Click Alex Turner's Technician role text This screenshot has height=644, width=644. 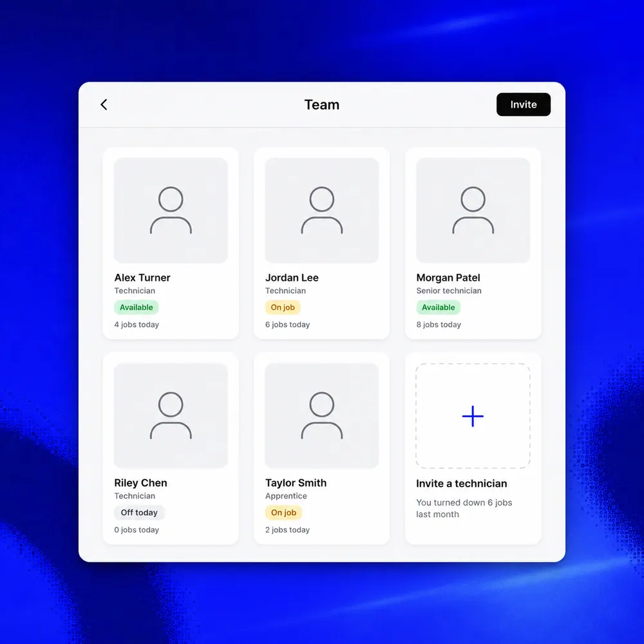point(135,291)
